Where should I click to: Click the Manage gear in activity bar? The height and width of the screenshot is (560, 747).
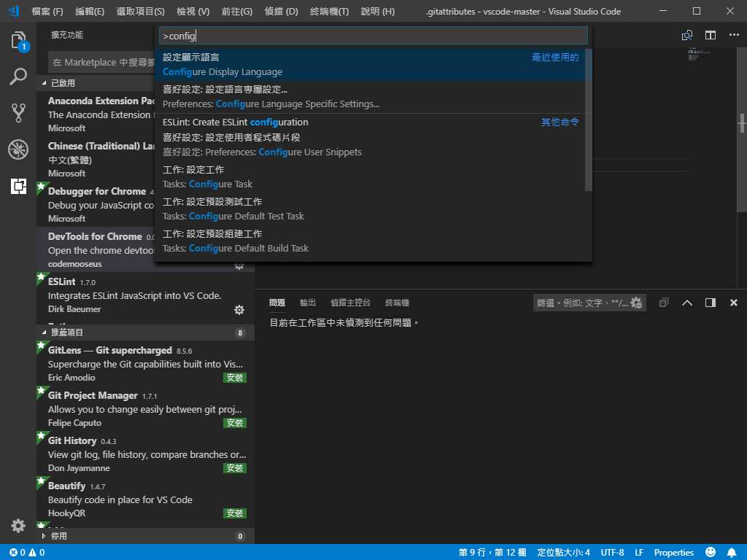(18, 526)
